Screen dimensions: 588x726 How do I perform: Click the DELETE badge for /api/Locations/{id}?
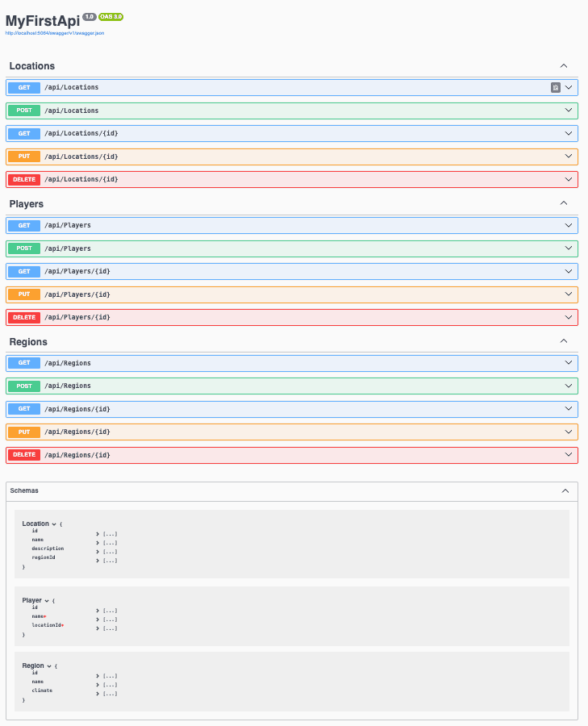point(23,179)
